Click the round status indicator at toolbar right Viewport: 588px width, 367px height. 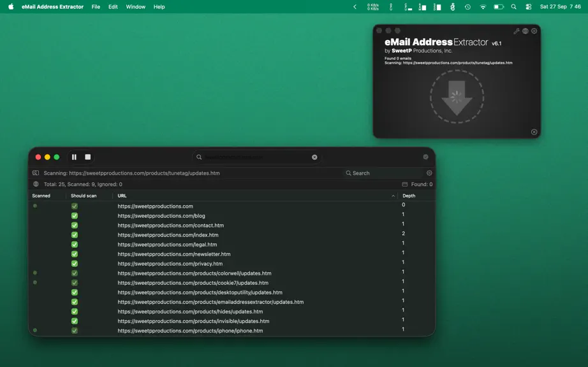pos(425,157)
